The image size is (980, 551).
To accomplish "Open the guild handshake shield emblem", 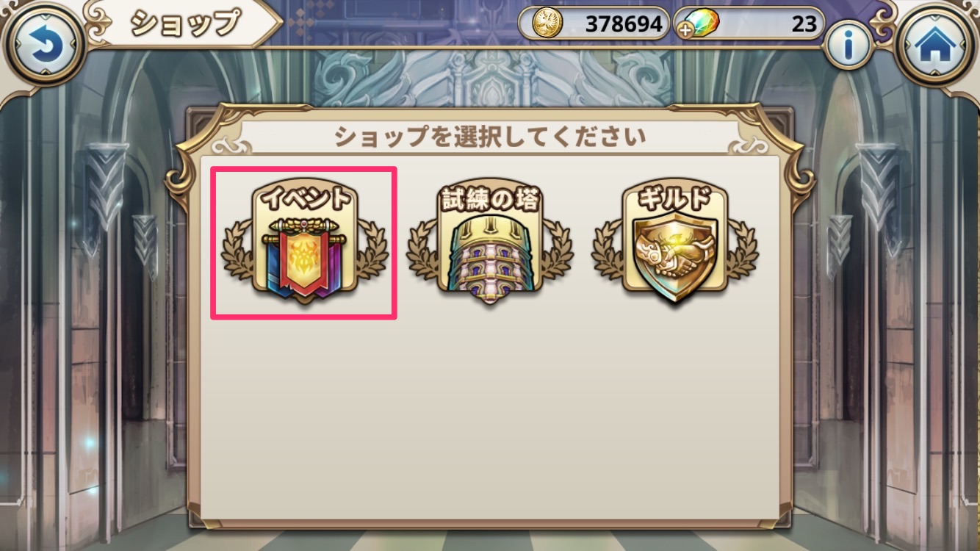I will (x=675, y=257).
